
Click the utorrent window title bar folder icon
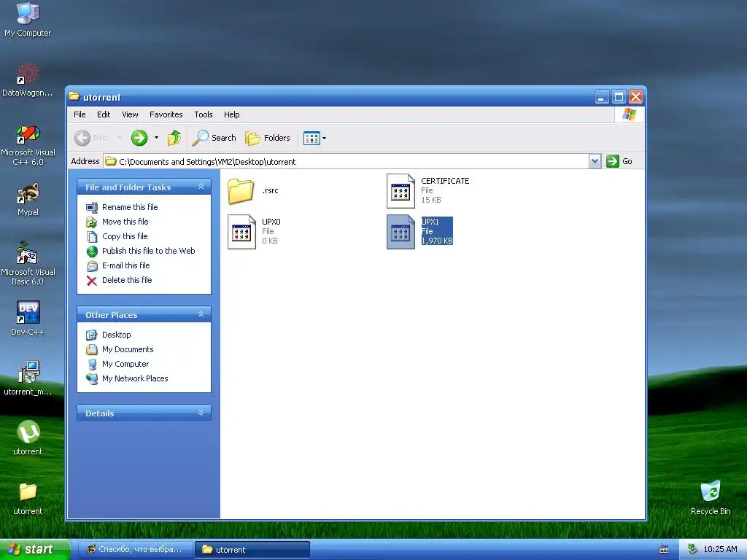pyautogui.click(x=74, y=97)
